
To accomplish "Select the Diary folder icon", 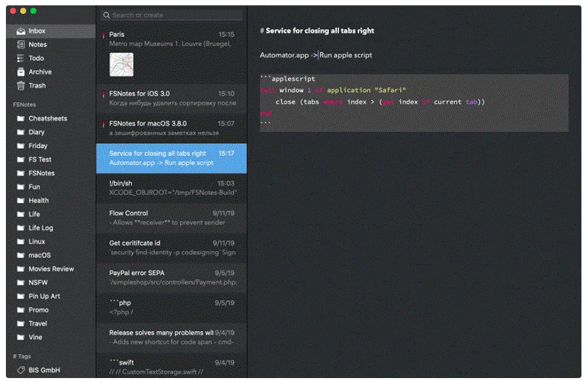I will pos(20,132).
